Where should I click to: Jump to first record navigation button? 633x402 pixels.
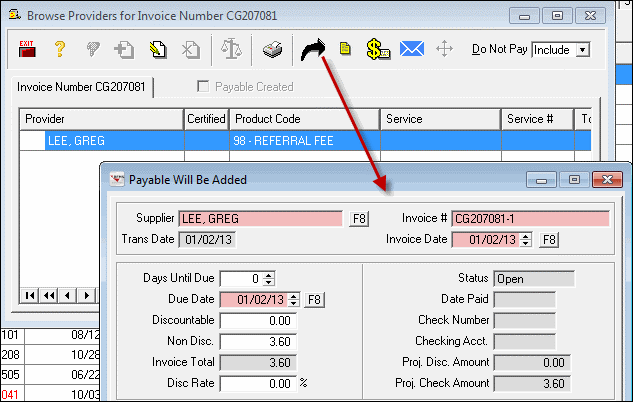(x=29, y=295)
